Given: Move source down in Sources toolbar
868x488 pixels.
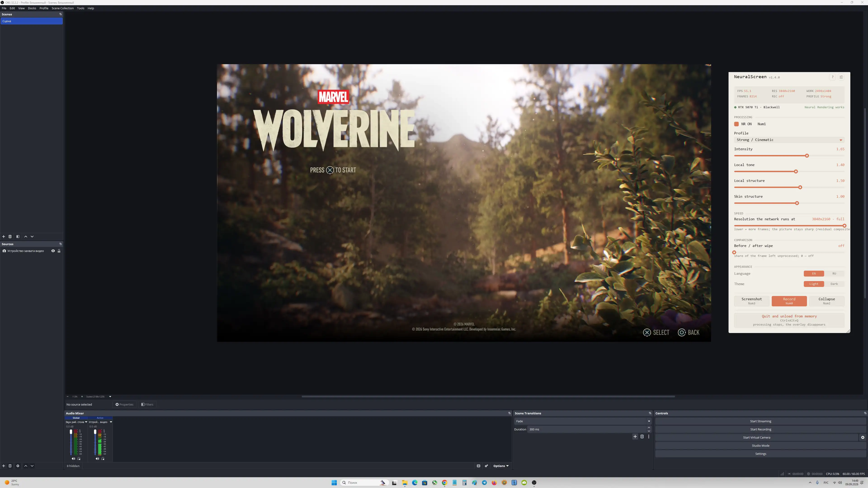Looking at the screenshot, I should [x=32, y=466].
